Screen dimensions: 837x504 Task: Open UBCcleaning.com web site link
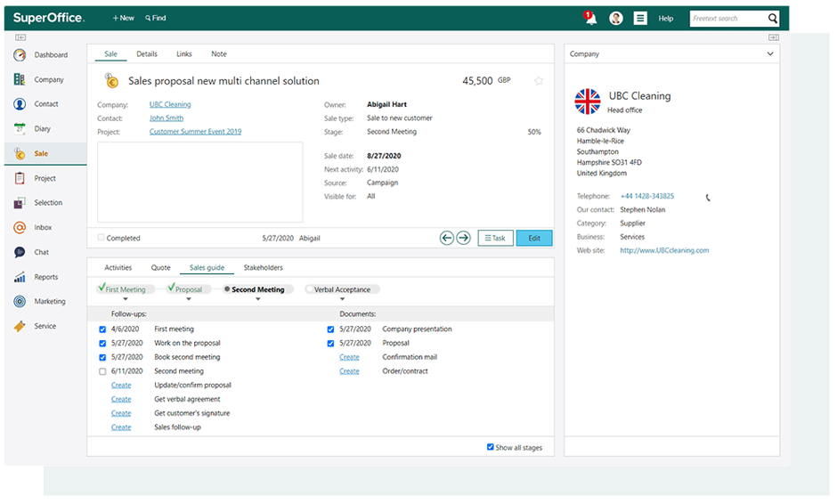(664, 250)
